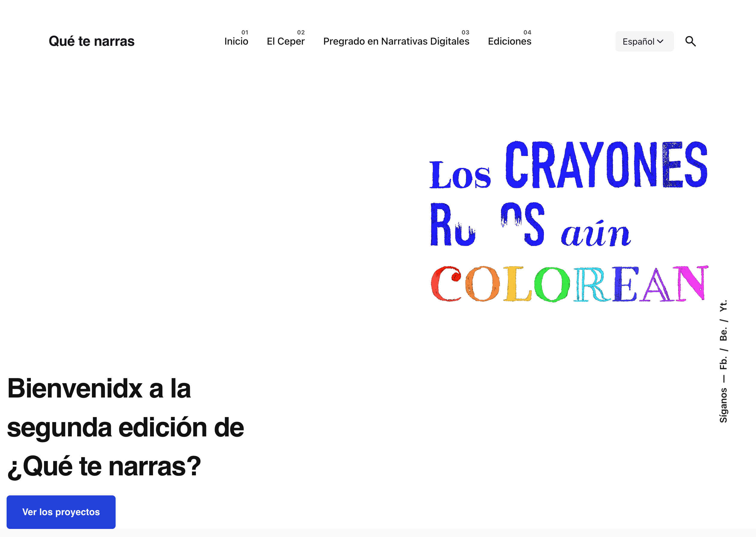Open the Be. Behance social link

tap(723, 334)
